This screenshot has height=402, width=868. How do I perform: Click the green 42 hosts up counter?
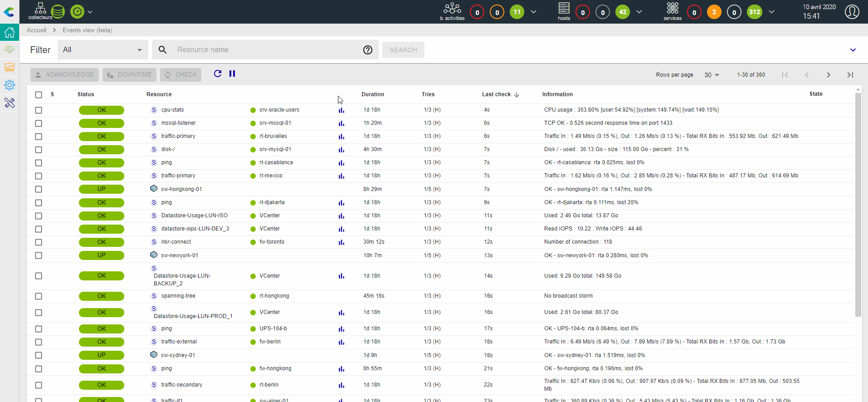coord(623,12)
